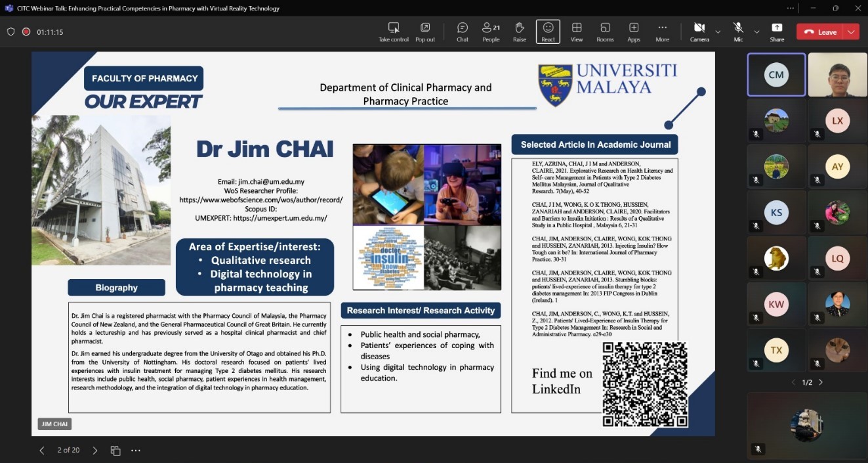The height and width of the screenshot is (463, 868).
Task: Open slide more options ellipsis
Action: 136,451
